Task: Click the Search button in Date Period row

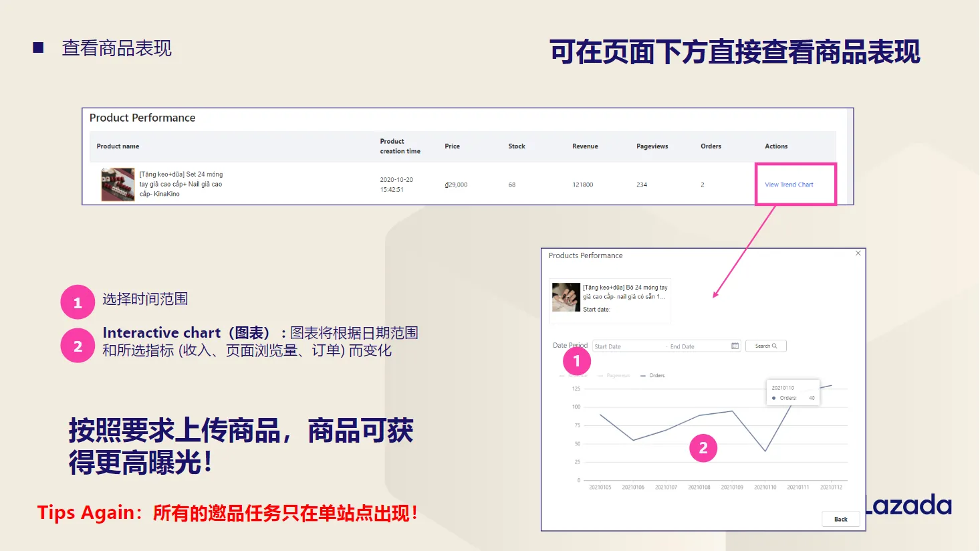Action: pyautogui.click(x=765, y=346)
